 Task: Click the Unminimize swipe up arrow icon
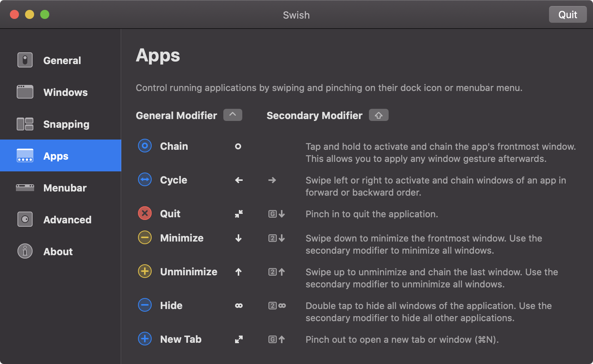click(x=238, y=272)
